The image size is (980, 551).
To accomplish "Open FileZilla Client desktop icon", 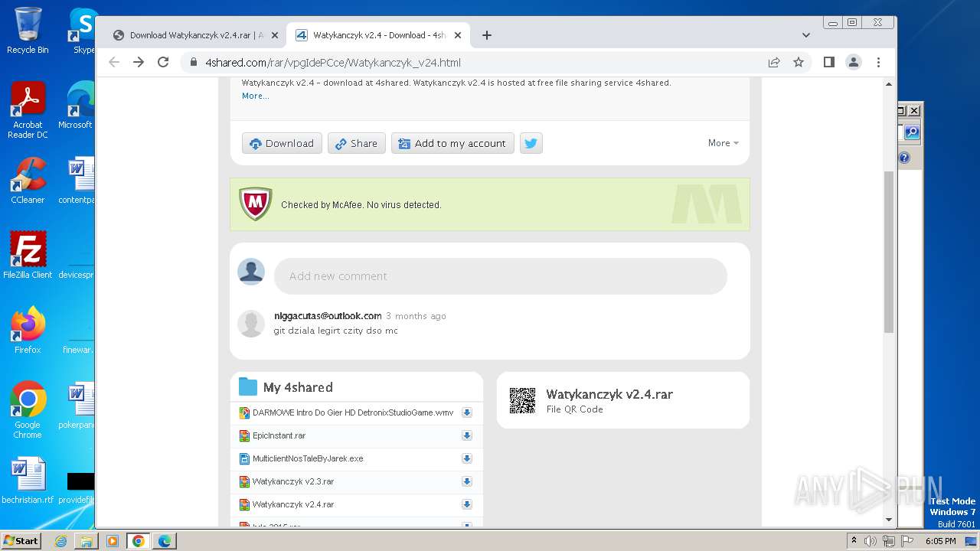I will (x=28, y=255).
